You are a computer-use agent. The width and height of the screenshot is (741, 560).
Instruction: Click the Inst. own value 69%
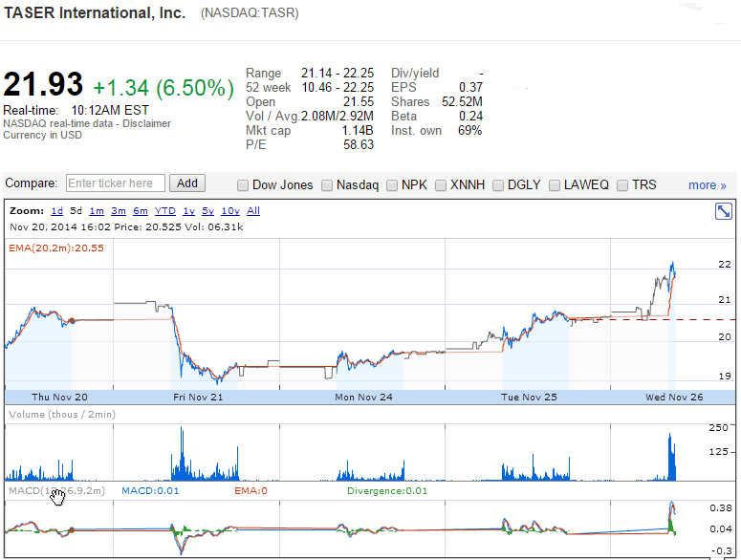tap(470, 130)
